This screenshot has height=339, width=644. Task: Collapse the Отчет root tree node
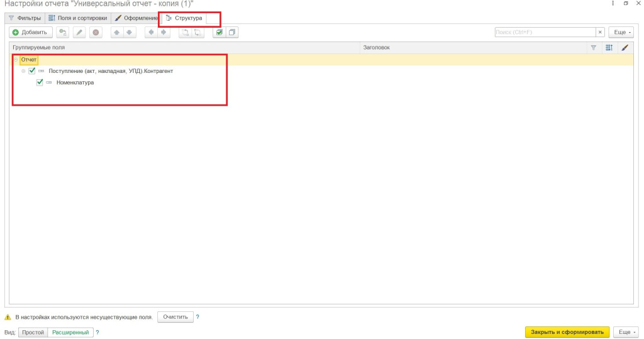pyautogui.click(x=16, y=60)
